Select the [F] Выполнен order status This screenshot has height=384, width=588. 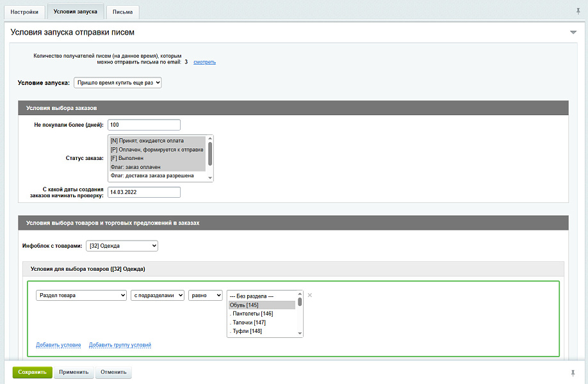point(157,158)
